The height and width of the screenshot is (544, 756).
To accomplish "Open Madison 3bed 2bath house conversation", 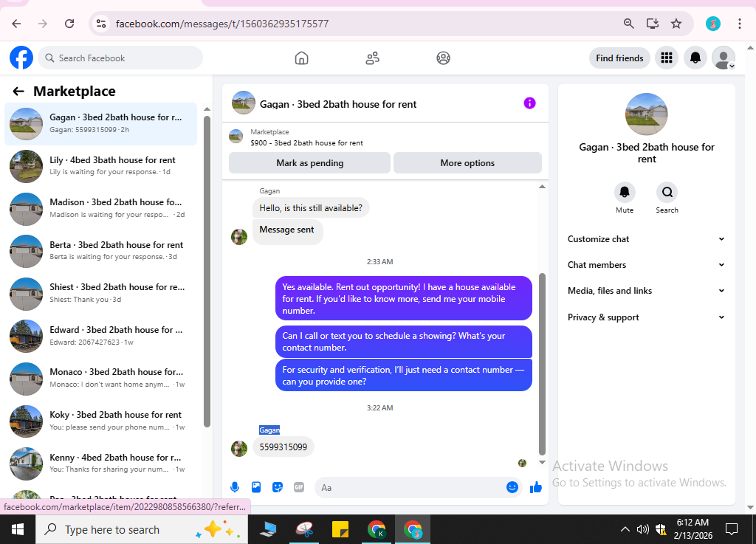I will click(100, 208).
